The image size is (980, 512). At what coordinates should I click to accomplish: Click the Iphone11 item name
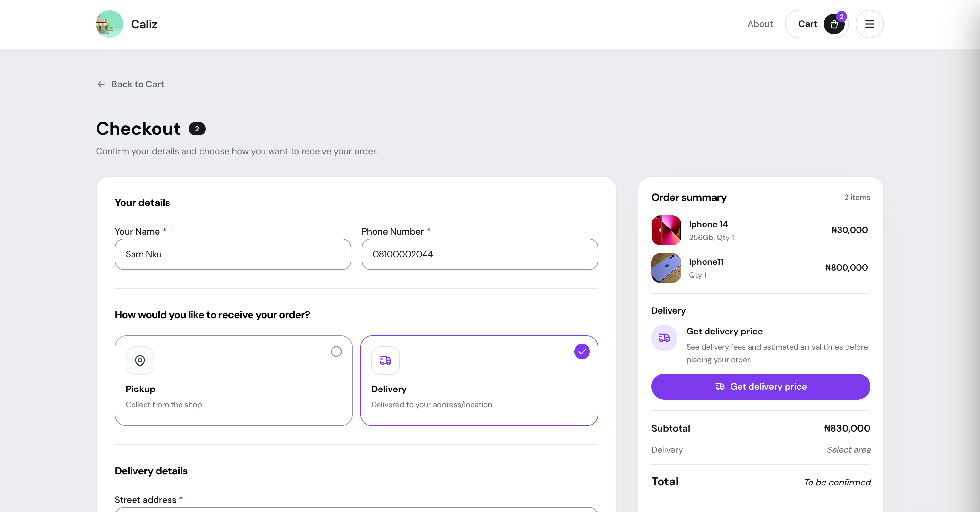click(x=706, y=262)
